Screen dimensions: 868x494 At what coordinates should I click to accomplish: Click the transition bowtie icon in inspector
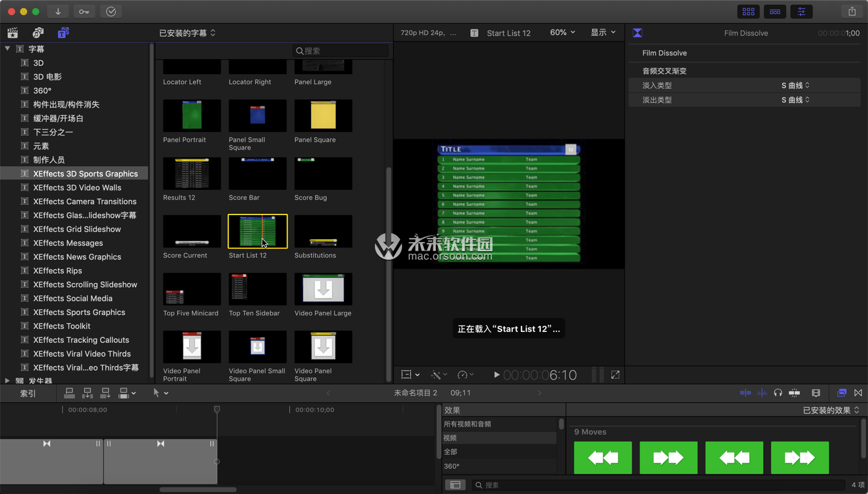point(637,33)
